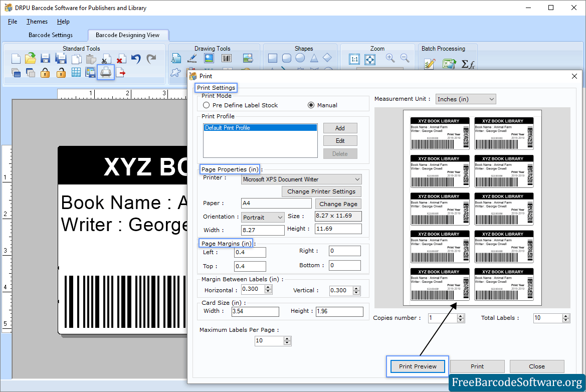Select the signature pen drawing tool
Viewport: 586px width, 392px height.
pos(192,58)
